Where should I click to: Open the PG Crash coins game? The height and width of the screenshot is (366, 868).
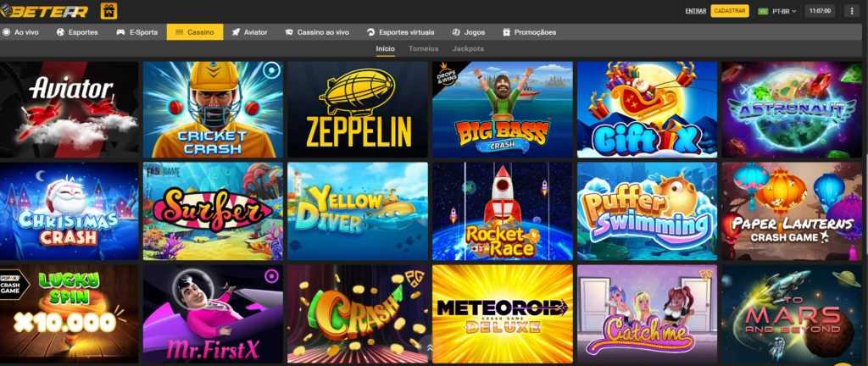(x=358, y=313)
